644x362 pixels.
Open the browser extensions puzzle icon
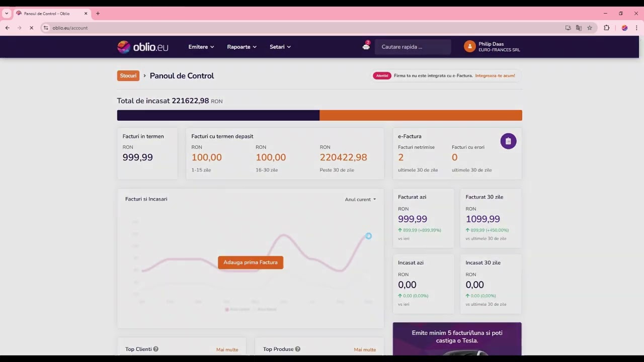pyautogui.click(x=606, y=28)
